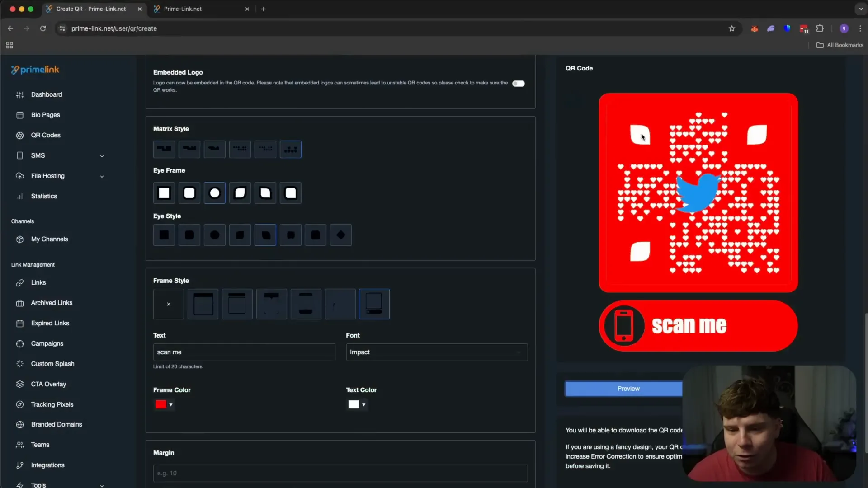Select the heart Matrix Style option
The height and width of the screenshot is (488, 868).
pyautogui.click(x=291, y=149)
